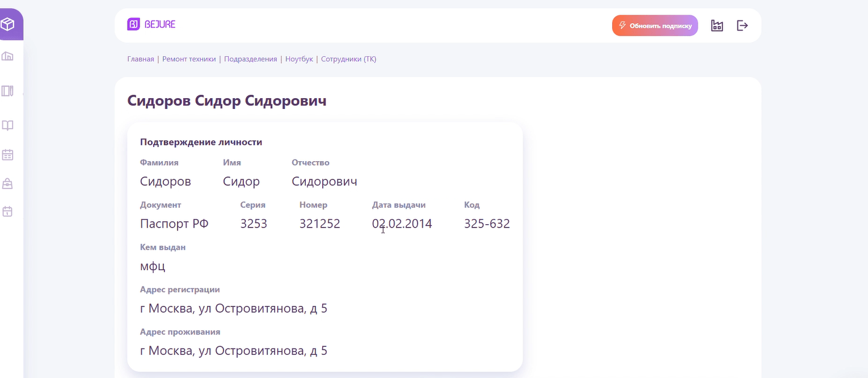Viewport: 868px width, 378px height.
Task: Open Ремонт техники breadcrumb
Action: coord(189,59)
